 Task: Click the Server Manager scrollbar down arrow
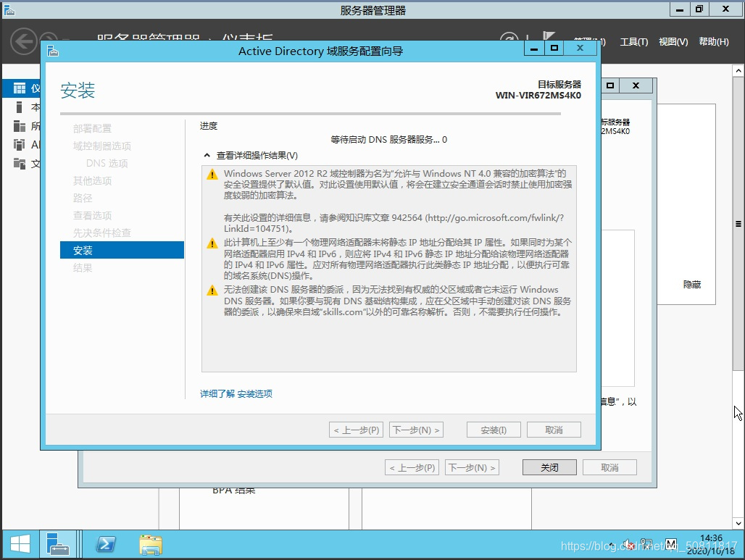point(738,523)
